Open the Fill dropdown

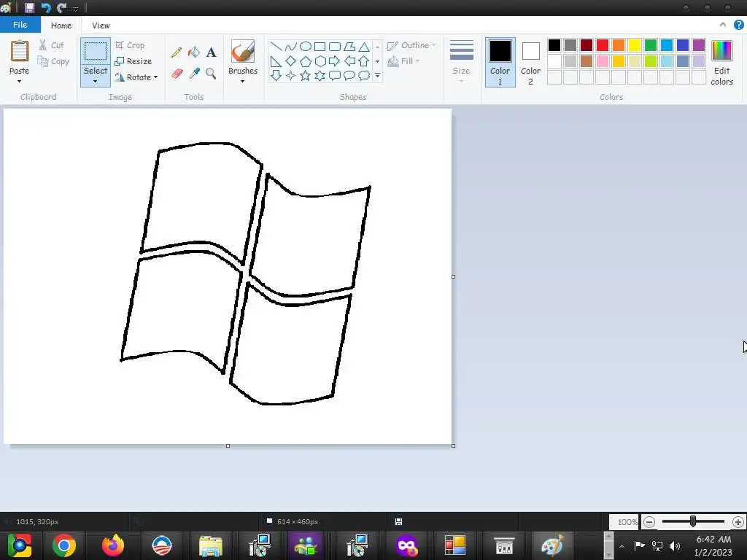(x=404, y=61)
